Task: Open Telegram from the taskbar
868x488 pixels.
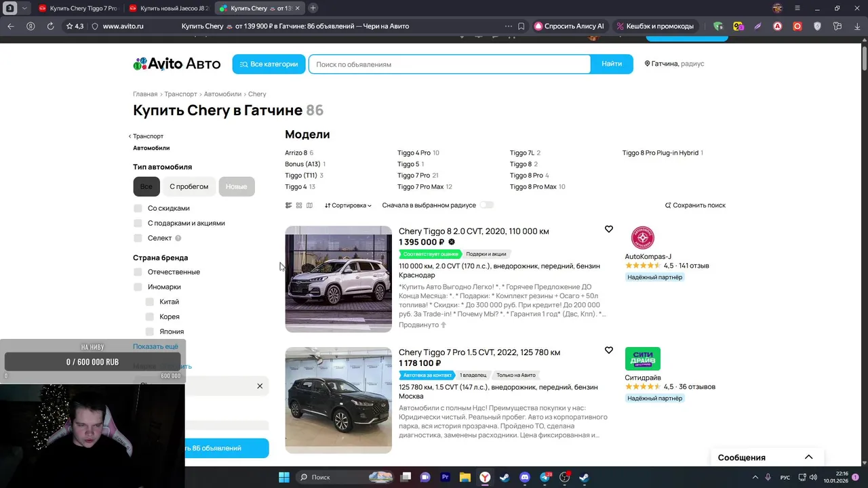Action: [x=545, y=477]
